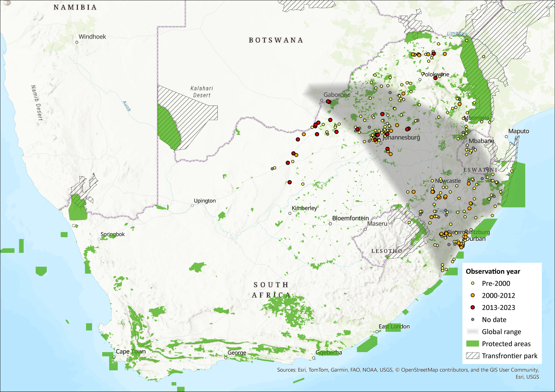This screenshot has height=392, width=555.
Task: Click the 2000-2012 orange legend dot
Action: coord(473,295)
